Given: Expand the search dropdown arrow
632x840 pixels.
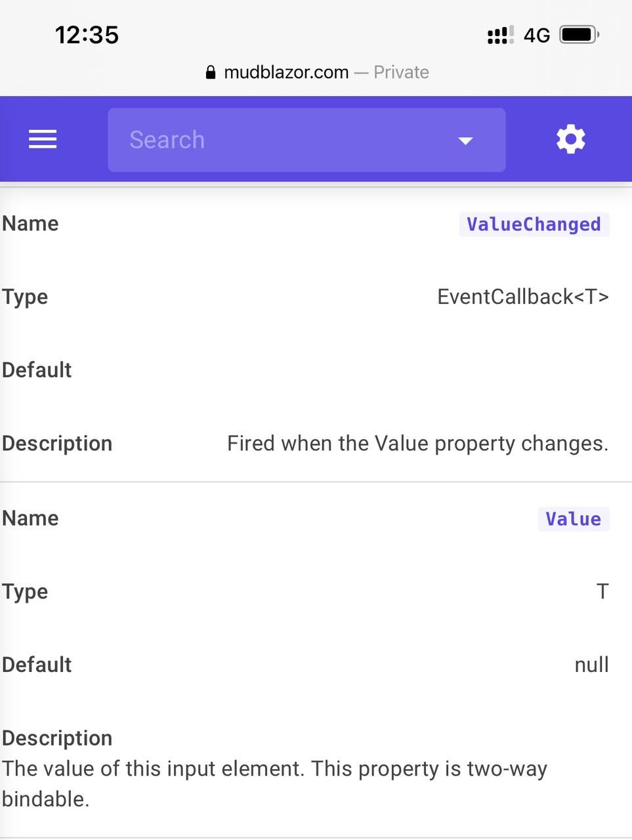Looking at the screenshot, I should (x=465, y=140).
